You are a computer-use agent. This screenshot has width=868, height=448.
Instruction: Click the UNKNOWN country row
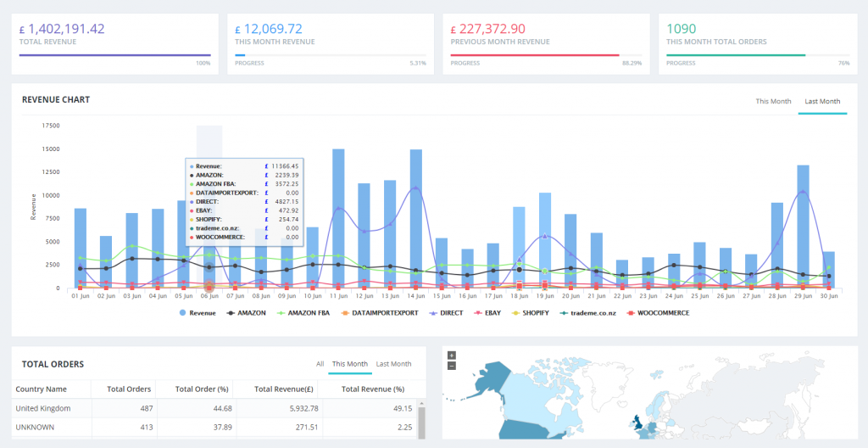214,428
